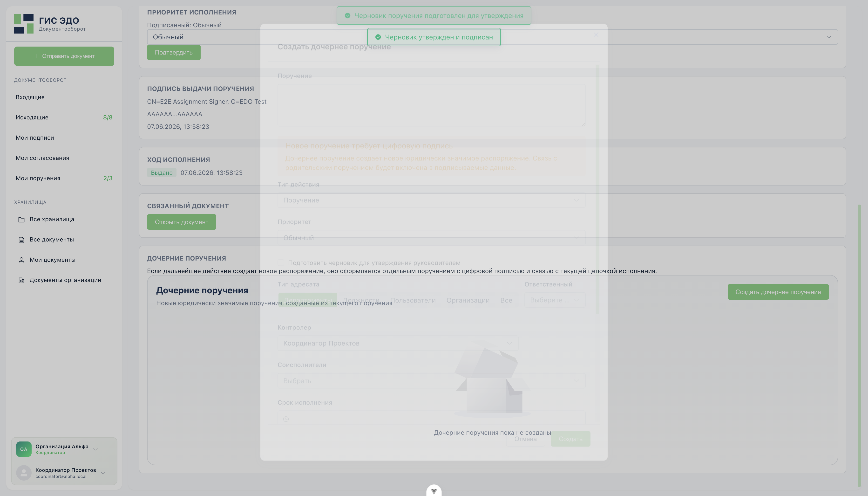Open the Ответственный selector
The height and width of the screenshot is (496, 868).
click(x=555, y=300)
